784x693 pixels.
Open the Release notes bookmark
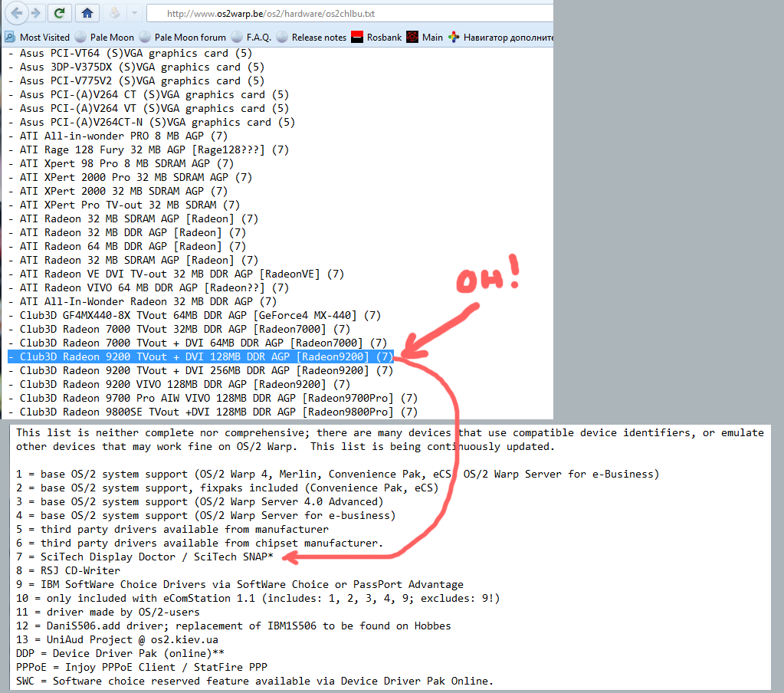click(x=311, y=37)
